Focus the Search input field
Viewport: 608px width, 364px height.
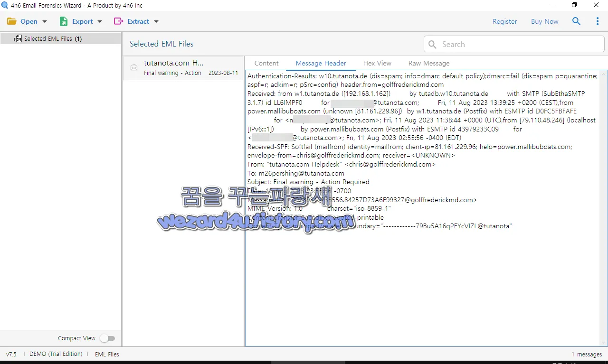(514, 44)
